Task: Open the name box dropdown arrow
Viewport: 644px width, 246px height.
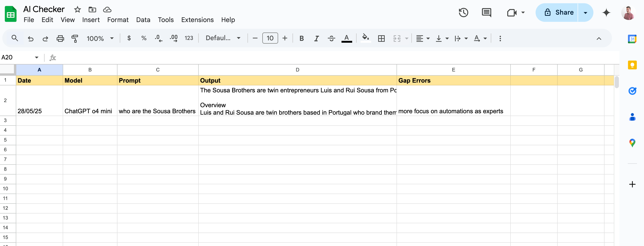Action: pos(36,57)
